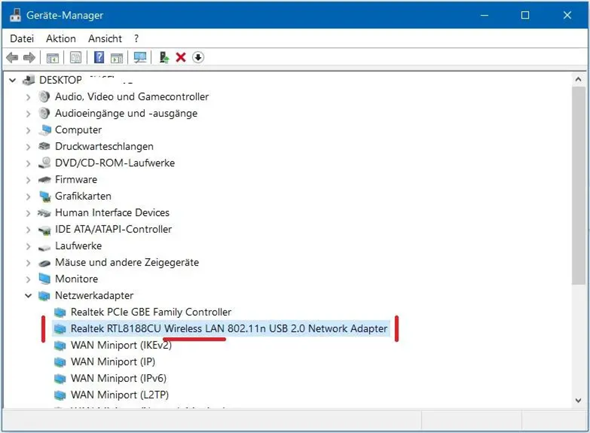Expand the Monitore node
This screenshot has width=590, height=433.
(28, 279)
